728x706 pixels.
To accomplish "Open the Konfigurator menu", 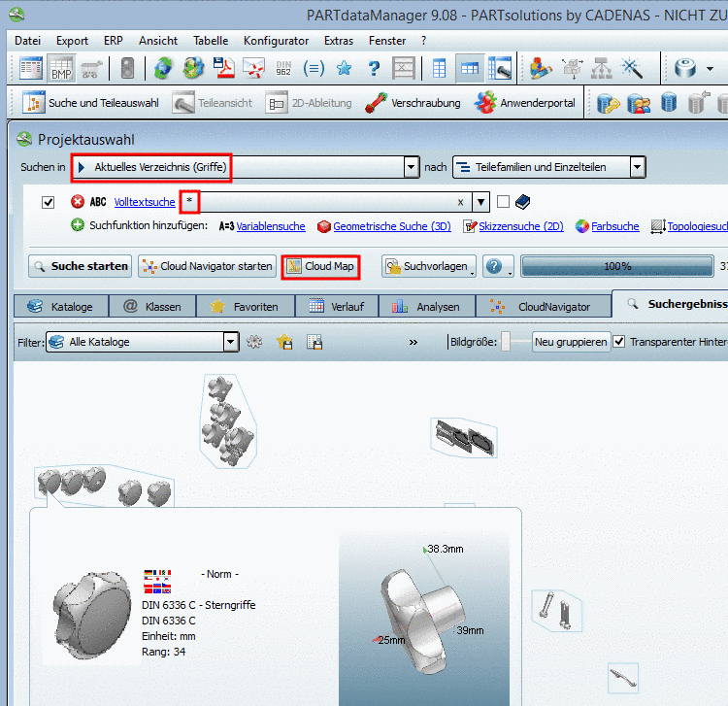I will [x=276, y=41].
